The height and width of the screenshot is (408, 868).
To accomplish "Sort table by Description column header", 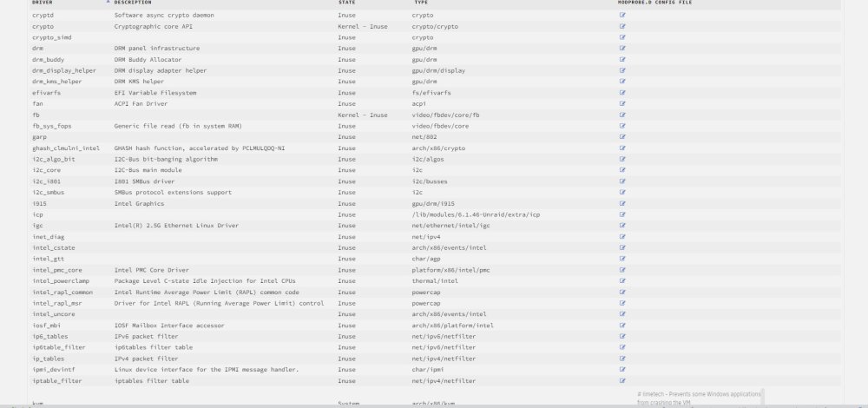I will (x=132, y=3).
